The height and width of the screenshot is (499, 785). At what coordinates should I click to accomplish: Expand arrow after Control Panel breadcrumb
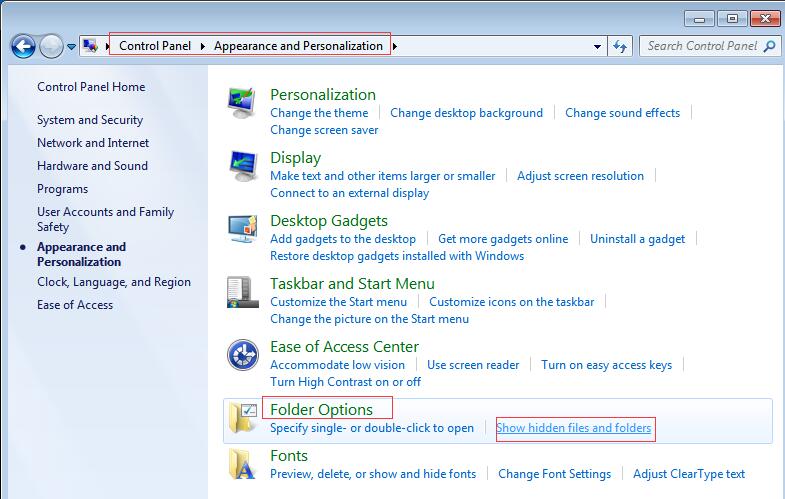(x=203, y=46)
